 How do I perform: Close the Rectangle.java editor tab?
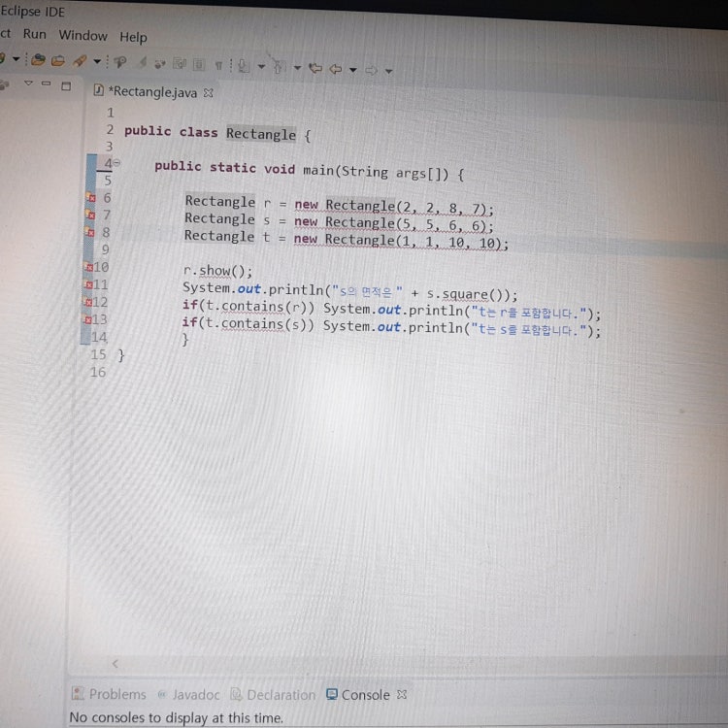[208, 93]
